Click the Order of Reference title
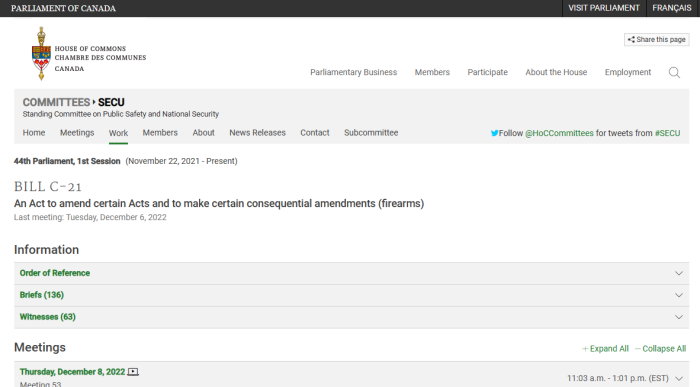This screenshot has height=387, width=700. [x=54, y=273]
